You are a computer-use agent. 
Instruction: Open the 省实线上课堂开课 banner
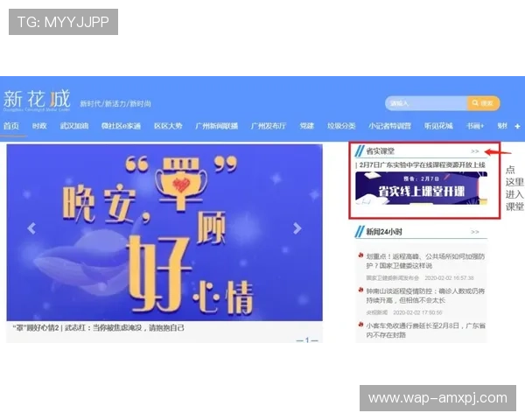click(x=421, y=188)
